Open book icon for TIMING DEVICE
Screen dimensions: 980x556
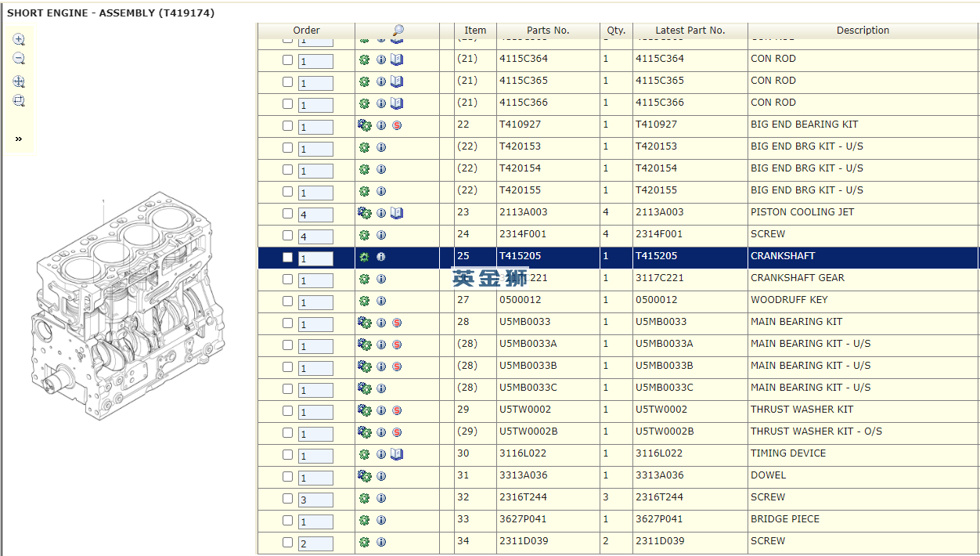click(397, 454)
